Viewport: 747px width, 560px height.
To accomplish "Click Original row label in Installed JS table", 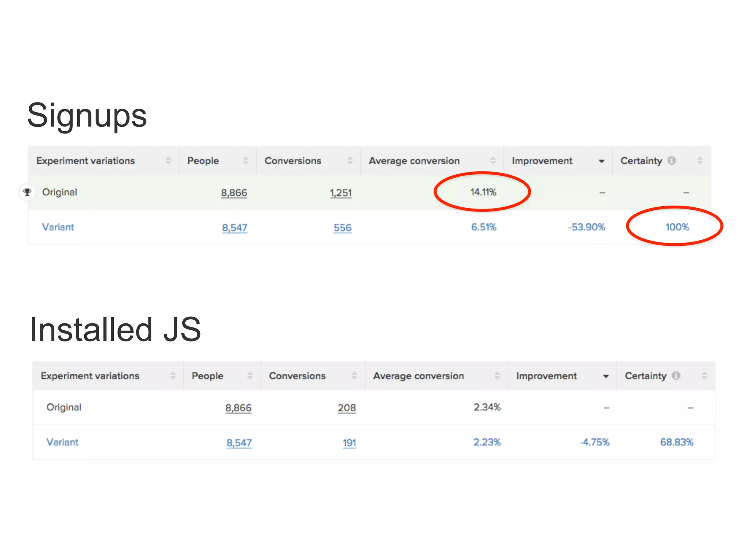I will (64, 407).
